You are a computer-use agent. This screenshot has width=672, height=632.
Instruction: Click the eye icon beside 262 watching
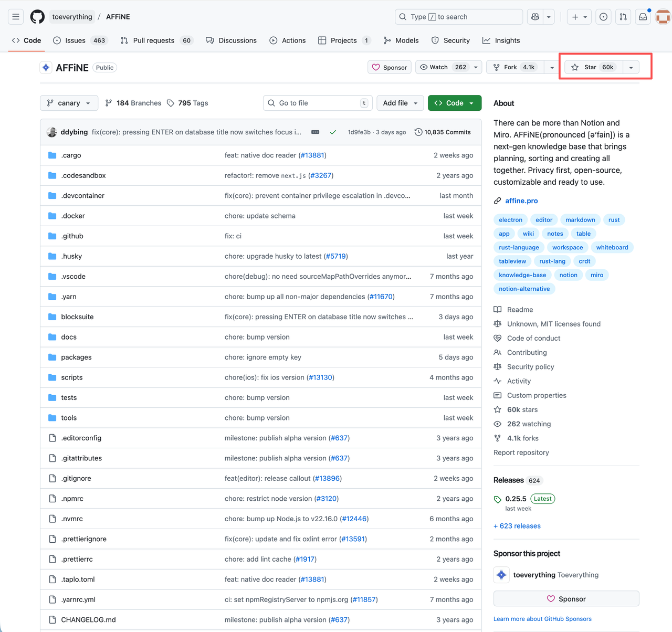(497, 424)
